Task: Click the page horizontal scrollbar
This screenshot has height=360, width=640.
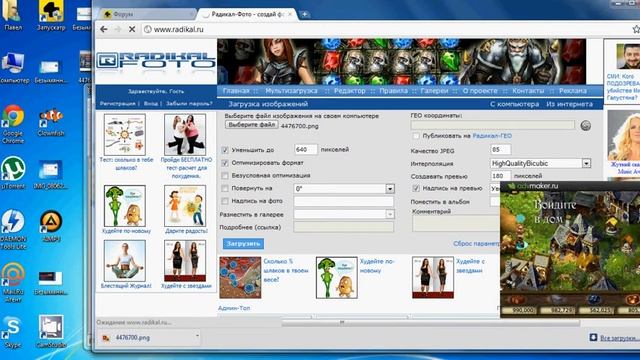Action: tap(431, 323)
